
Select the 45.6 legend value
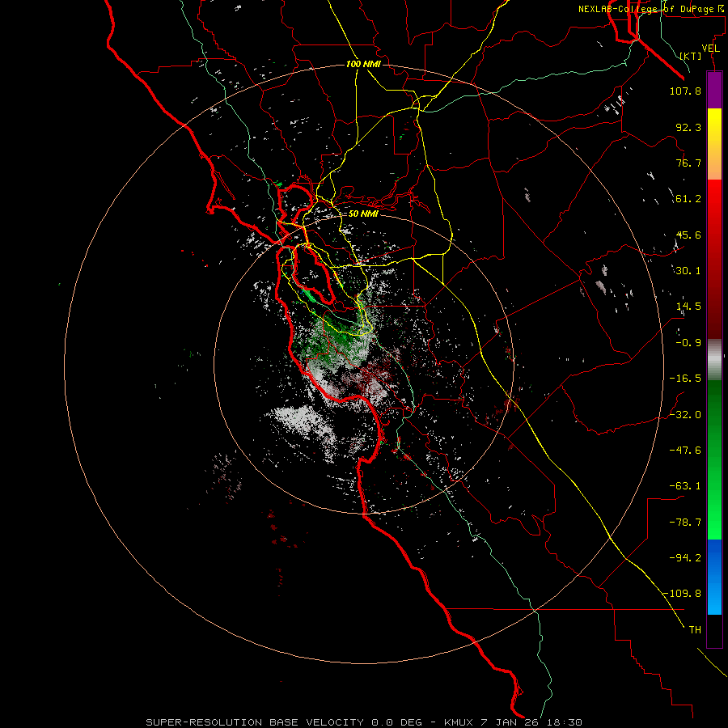click(x=688, y=235)
